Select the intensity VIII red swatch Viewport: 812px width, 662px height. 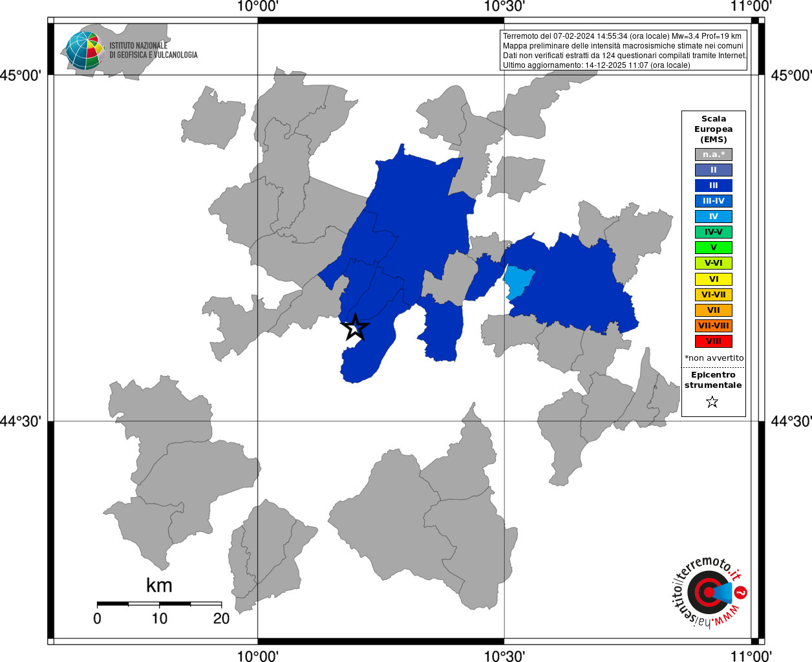[714, 341]
